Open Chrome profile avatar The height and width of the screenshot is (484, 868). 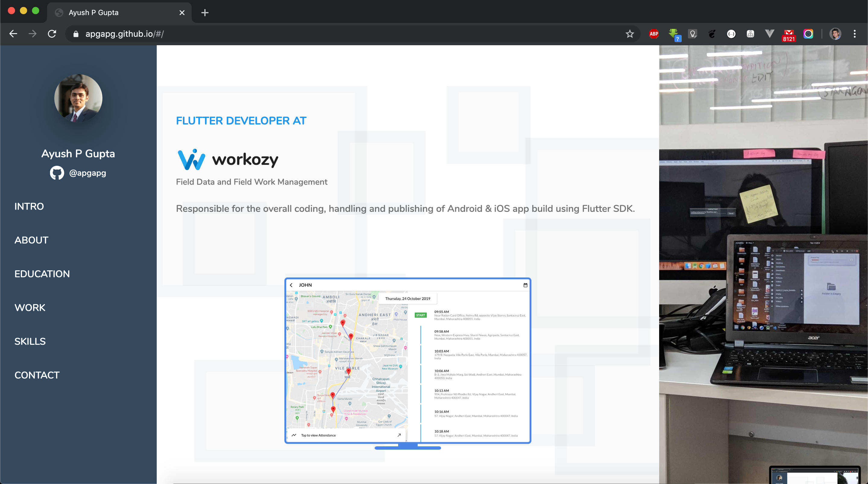click(835, 34)
